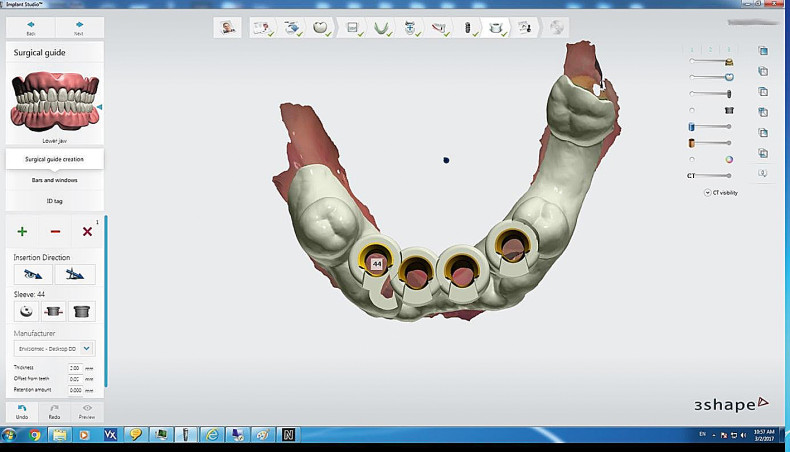Image resolution: width=790 pixels, height=452 pixels.
Task: Select the second view-cube icon on right
Action: pyautogui.click(x=763, y=71)
